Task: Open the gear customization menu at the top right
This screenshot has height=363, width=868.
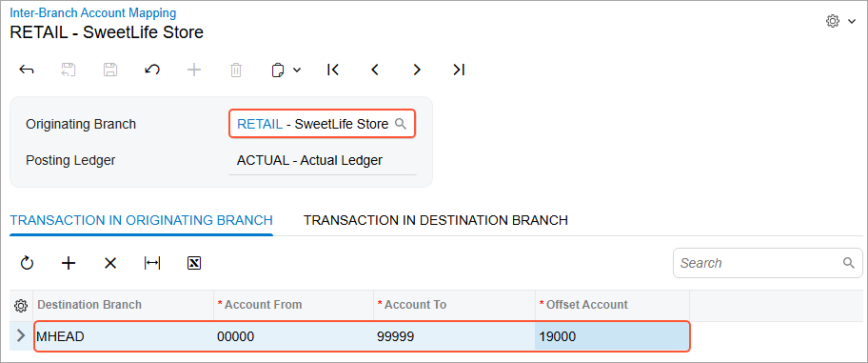Action: 840,22
